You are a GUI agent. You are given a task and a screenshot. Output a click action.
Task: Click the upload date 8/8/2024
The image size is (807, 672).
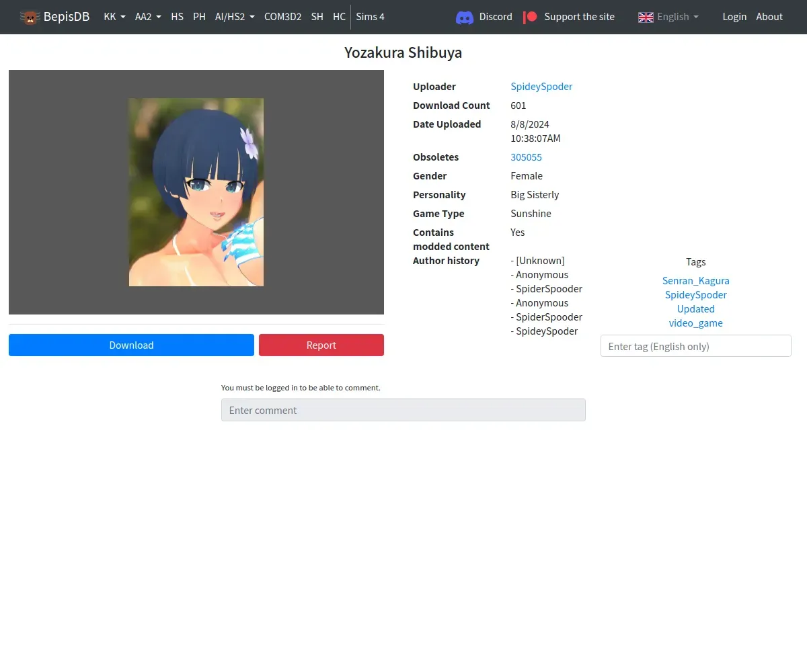point(530,124)
